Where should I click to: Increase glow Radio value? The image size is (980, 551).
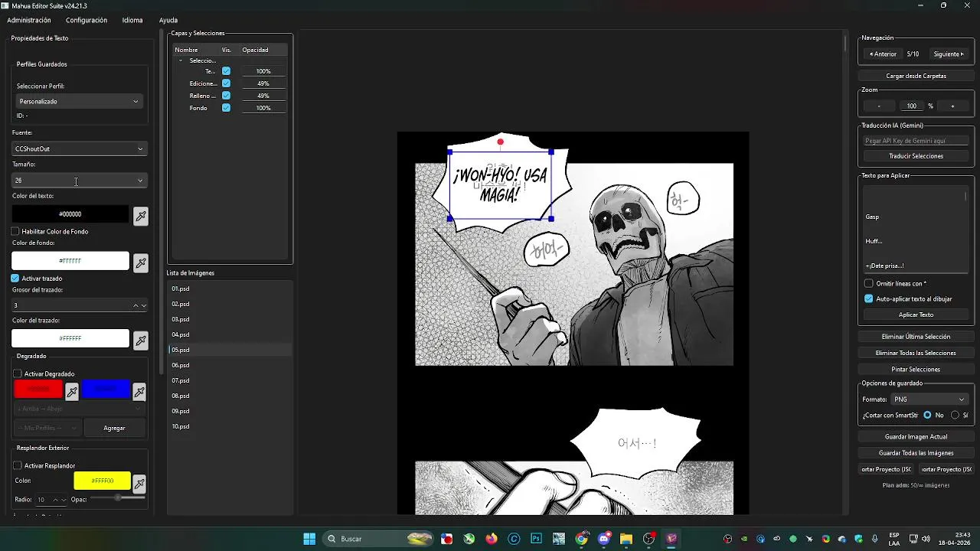click(x=56, y=500)
